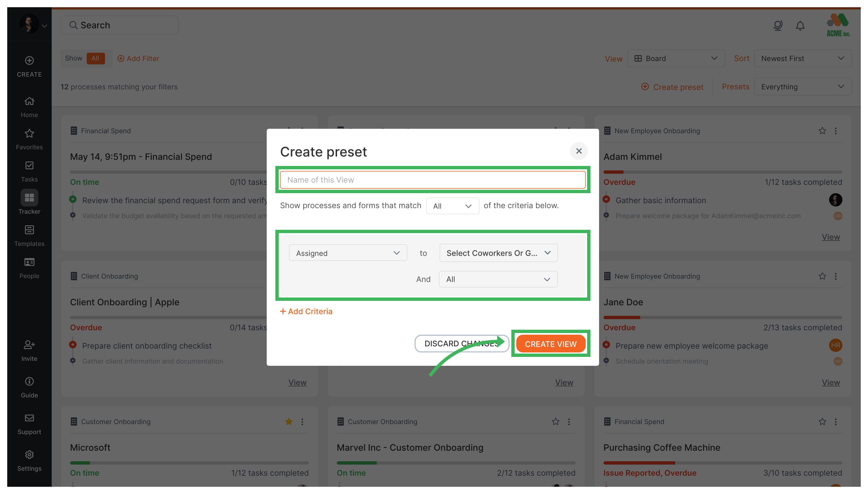Toggle the Show All filter
Screen dimensions: 868x494
pyautogui.click(x=95, y=58)
